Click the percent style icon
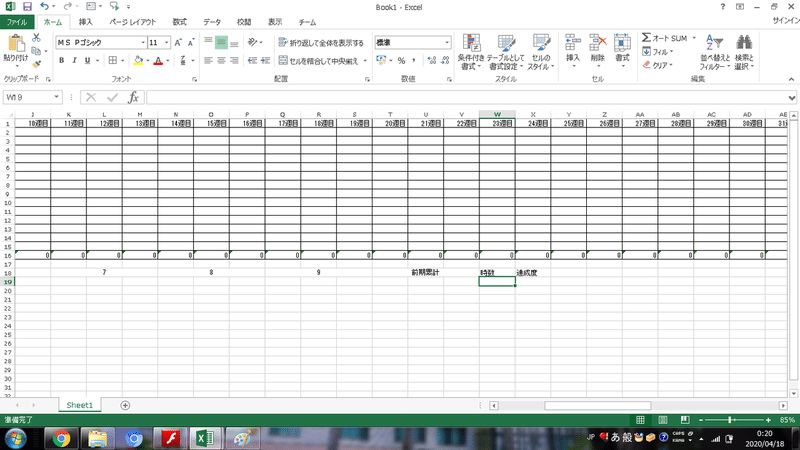This screenshot has height=450, width=800. pyautogui.click(x=402, y=61)
